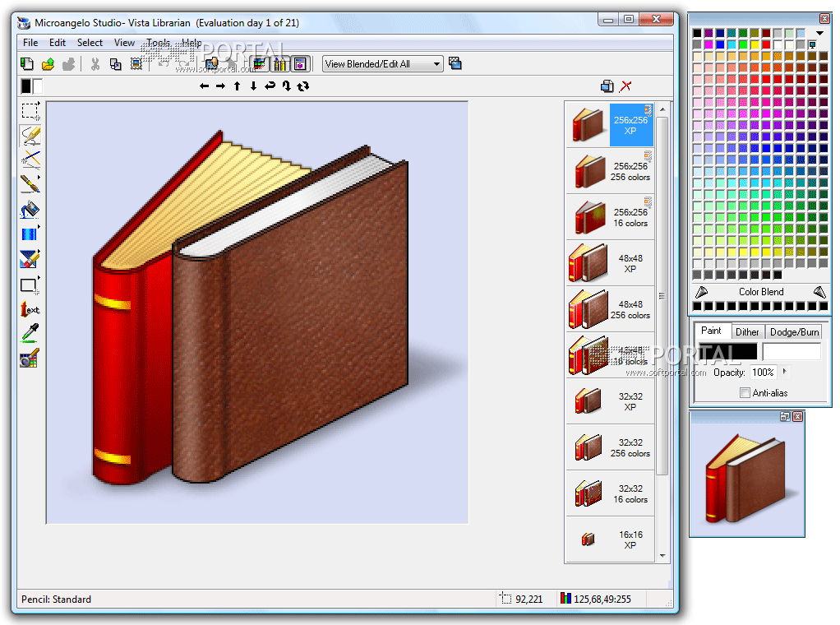Click the monitor system-colors icon in palette
The width and height of the screenshot is (840, 625).
coord(813,44)
